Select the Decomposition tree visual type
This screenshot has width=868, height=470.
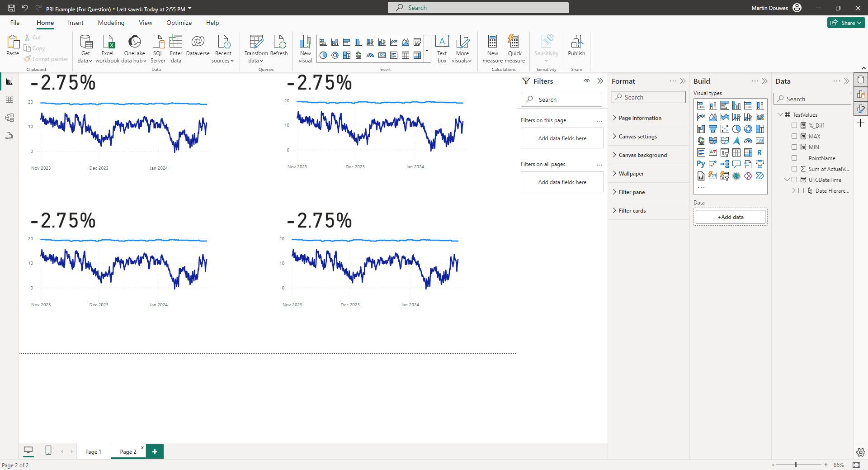pos(725,164)
